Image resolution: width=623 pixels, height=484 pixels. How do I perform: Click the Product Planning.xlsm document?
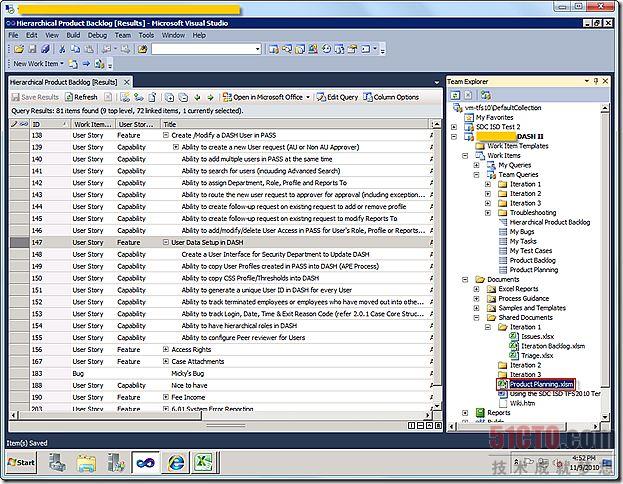[541, 384]
